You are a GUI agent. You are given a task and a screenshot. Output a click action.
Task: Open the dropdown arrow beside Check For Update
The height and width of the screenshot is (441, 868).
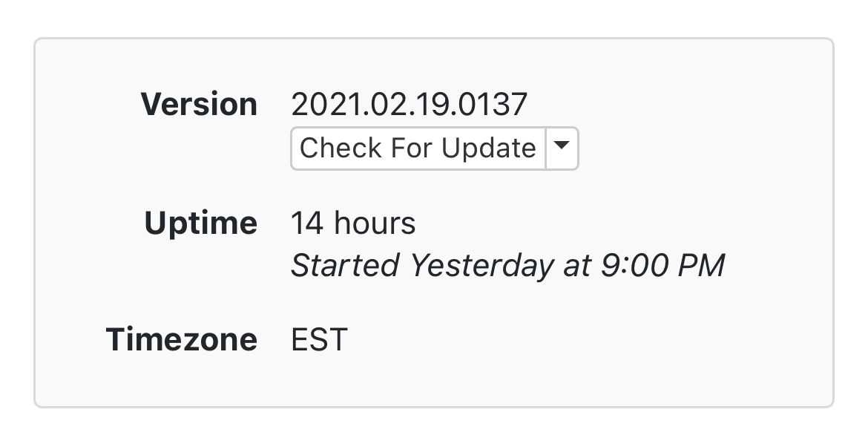click(x=562, y=148)
